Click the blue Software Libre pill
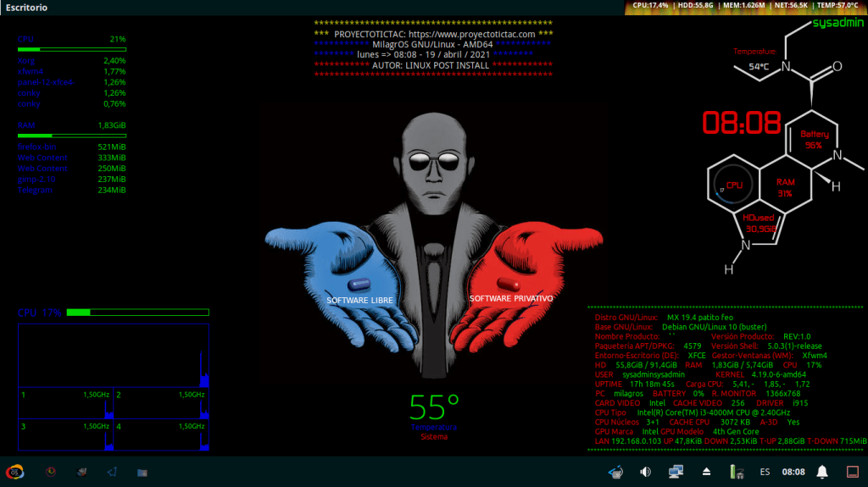The width and height of the screenshot is (868, 487). pyautogui.click(x=359, y=283)
